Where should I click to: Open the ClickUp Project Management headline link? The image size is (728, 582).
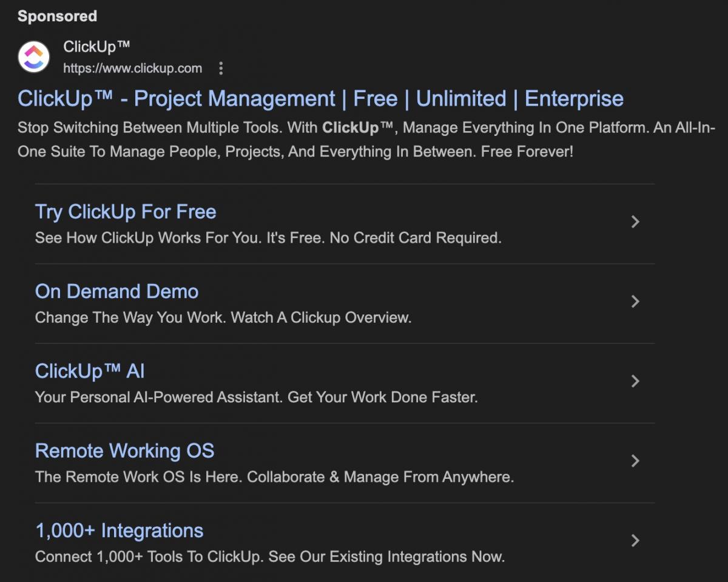coord(320,98)
